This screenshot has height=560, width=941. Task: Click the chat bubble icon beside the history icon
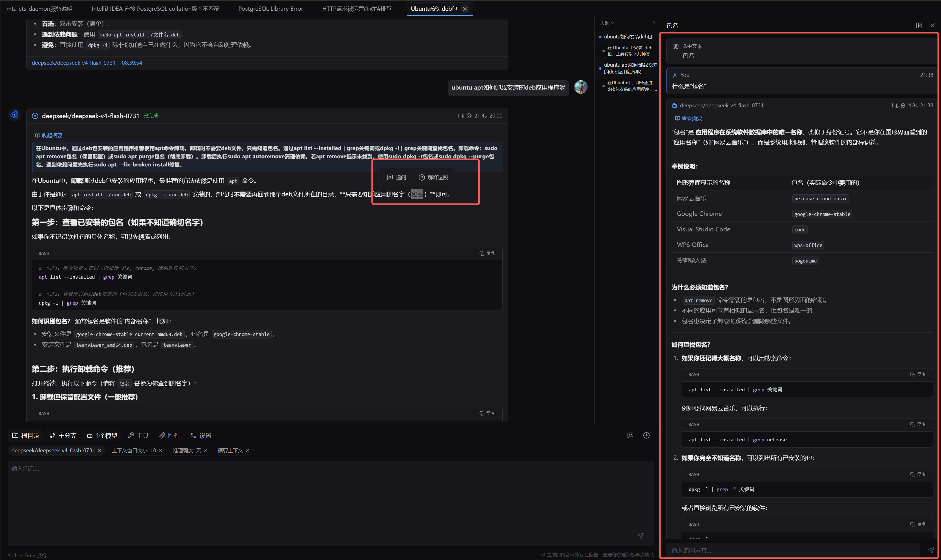coord(630,435)
